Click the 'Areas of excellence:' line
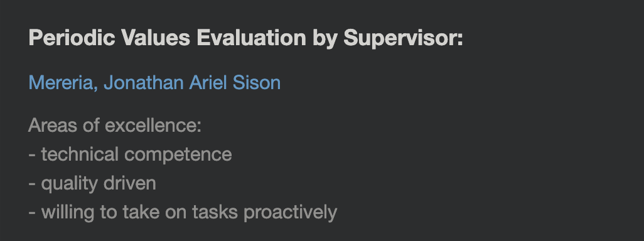Image resolution: width=644 pixels, height=241 pixels. pos(115,126)
